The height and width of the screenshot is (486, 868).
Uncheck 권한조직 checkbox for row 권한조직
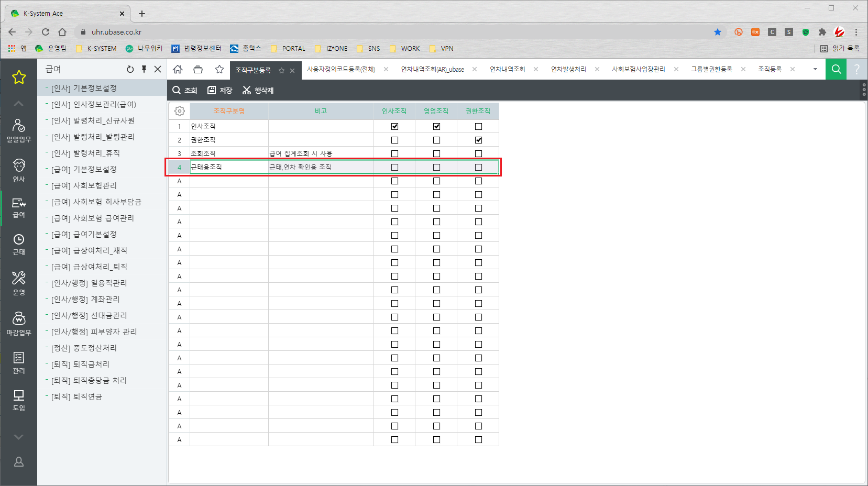tap(478, 140)
